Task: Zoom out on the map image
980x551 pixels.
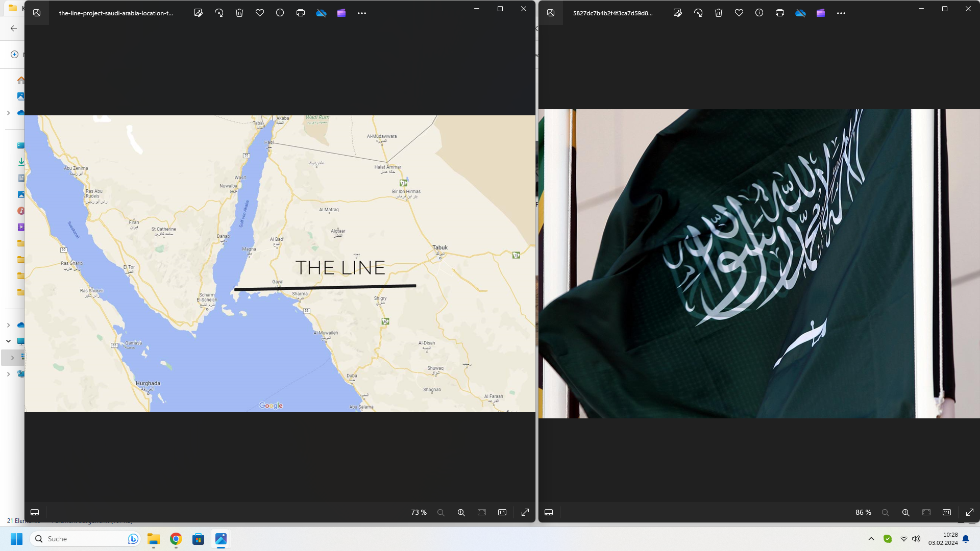Action: pos(441,512)
